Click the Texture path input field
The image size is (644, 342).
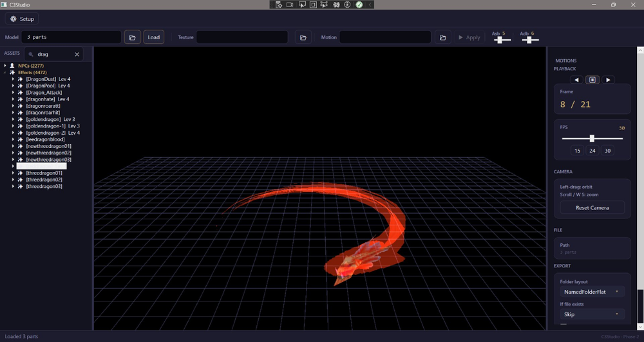click(x=242, y=37)
